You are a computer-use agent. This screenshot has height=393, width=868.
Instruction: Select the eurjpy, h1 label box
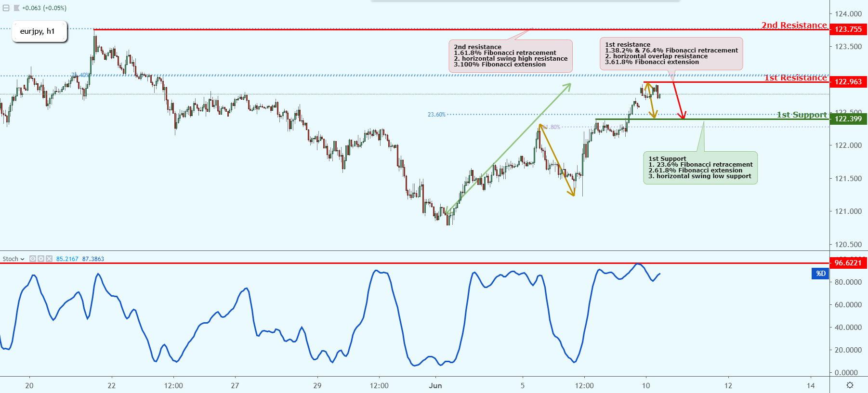39,31
